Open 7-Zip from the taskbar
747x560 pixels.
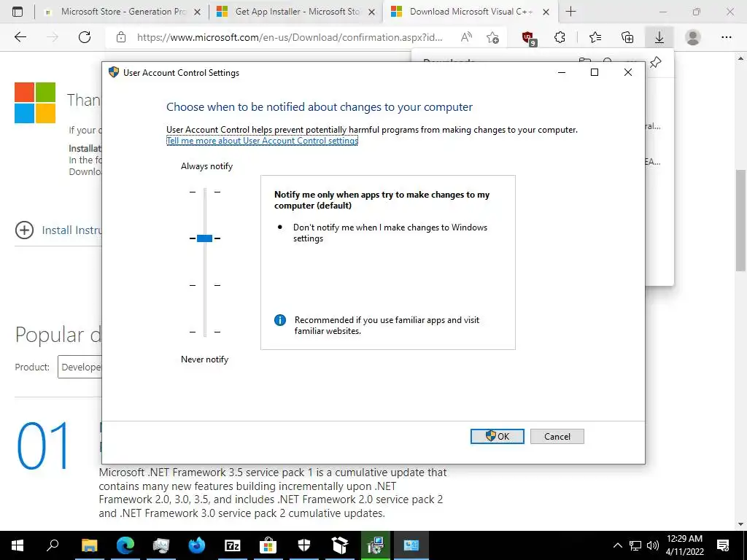(233, 545)
